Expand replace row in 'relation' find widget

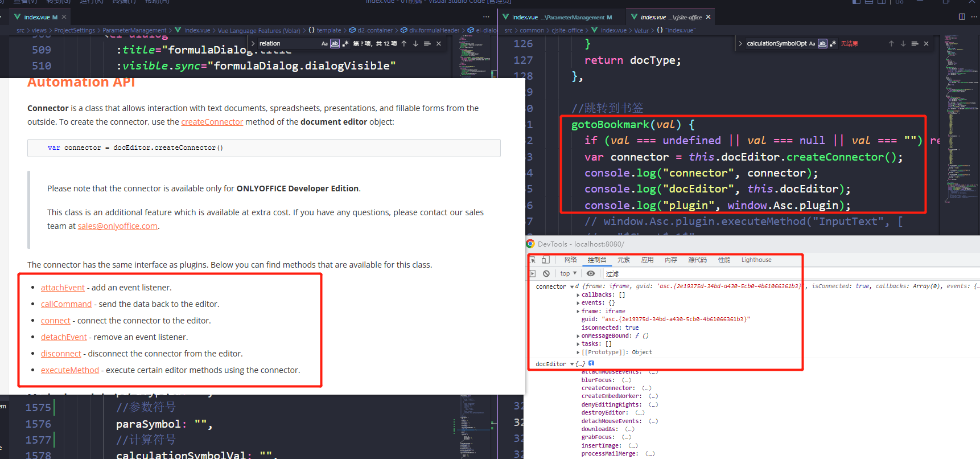[x=253, y=44]
